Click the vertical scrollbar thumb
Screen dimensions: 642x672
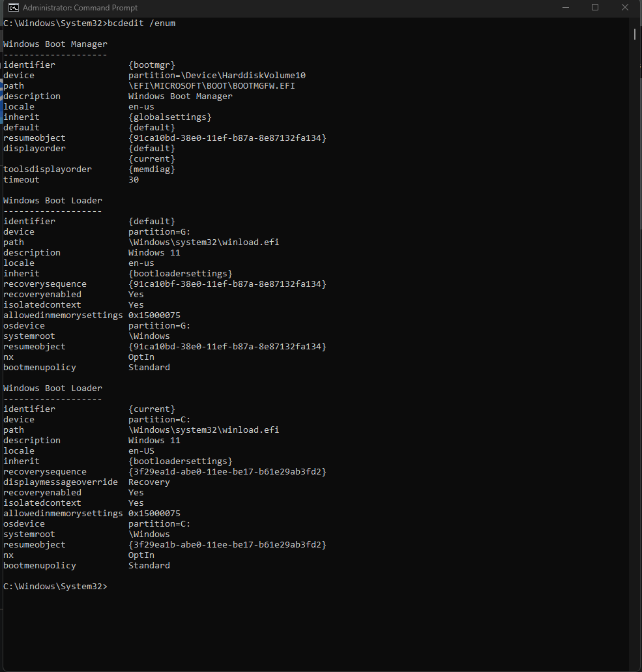point(634,35)
